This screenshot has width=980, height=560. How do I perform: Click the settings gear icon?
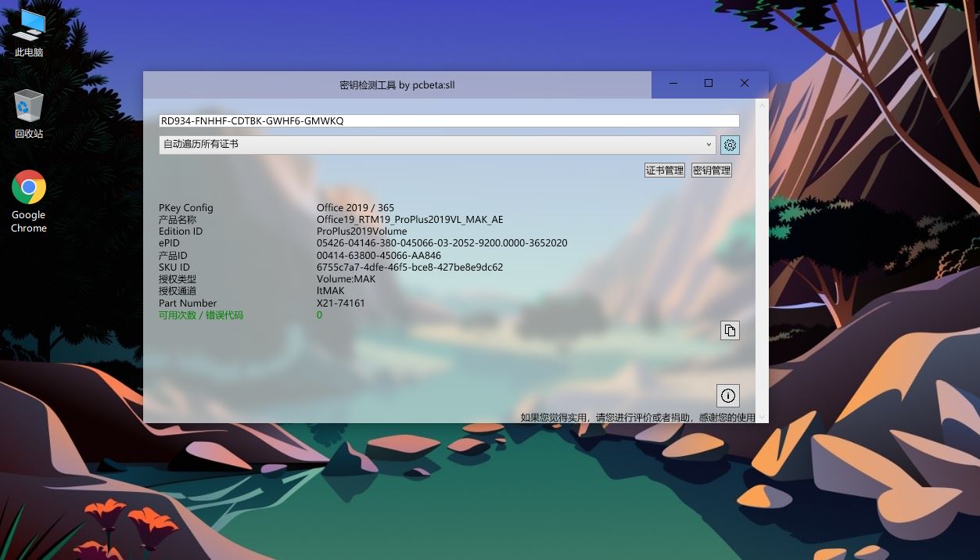tap(730, 145)
